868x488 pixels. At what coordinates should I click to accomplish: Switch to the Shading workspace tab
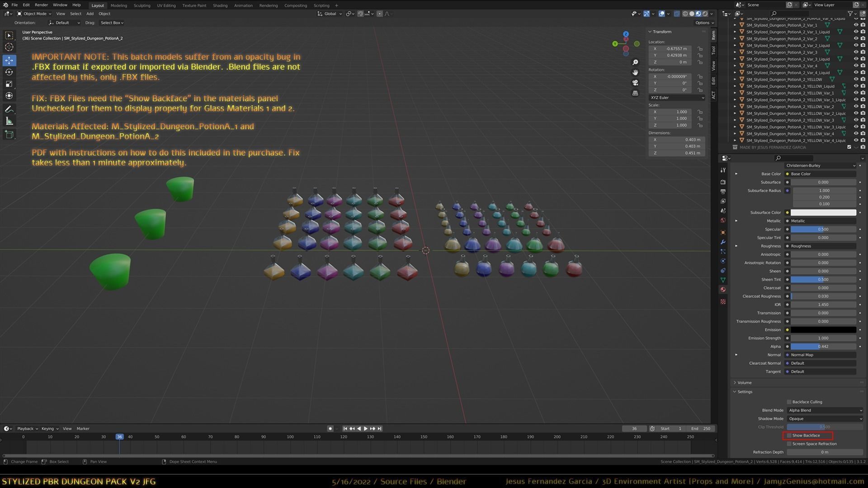coord(220,5)
